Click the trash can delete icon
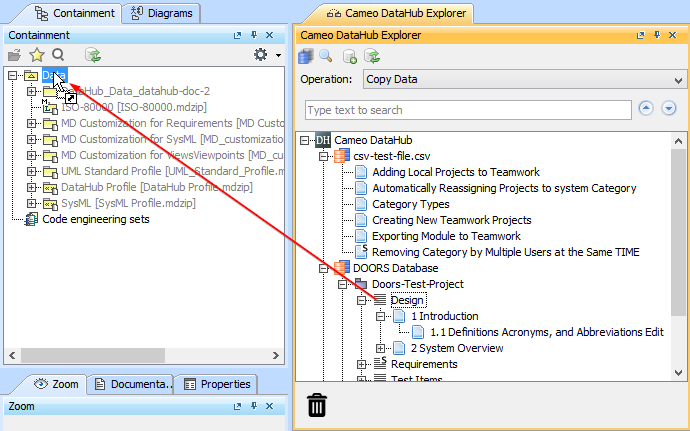 tap(317, 405)
